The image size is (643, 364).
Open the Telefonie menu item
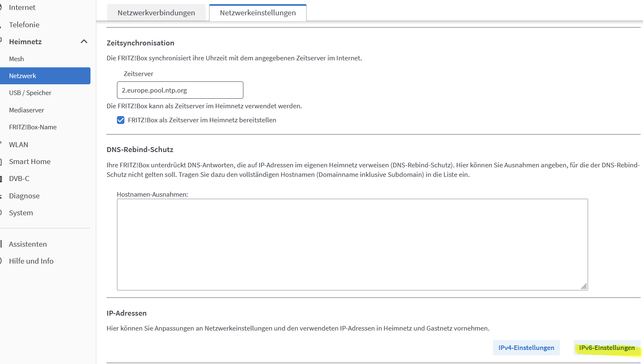coord(24,25)
